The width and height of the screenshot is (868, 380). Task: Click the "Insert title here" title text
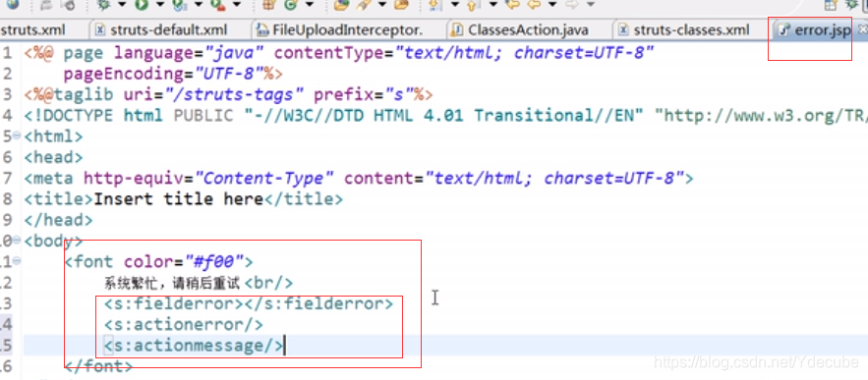coord(178,198)
